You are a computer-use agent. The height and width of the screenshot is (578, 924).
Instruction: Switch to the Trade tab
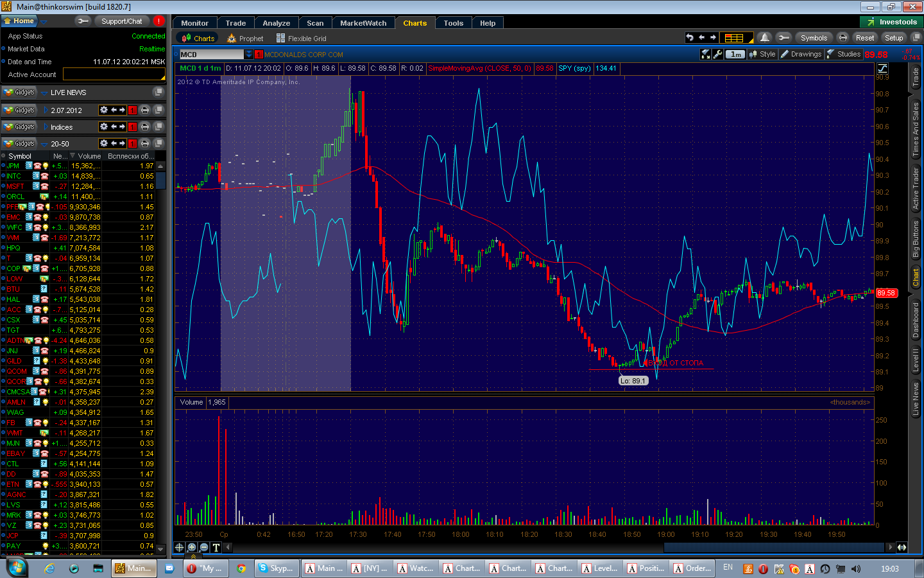(235, 23)
